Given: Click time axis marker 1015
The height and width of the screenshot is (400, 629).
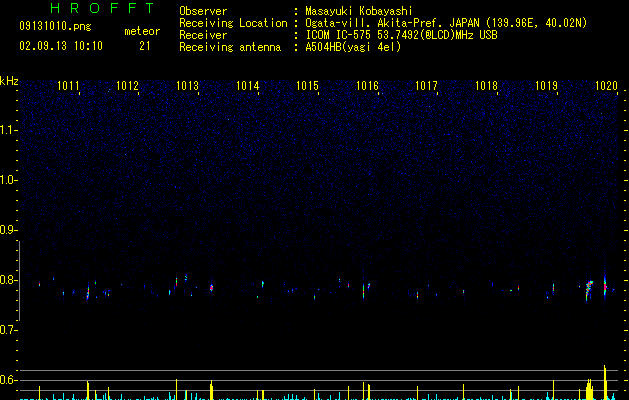Looking at the screenshot, I should click(307, 86).
